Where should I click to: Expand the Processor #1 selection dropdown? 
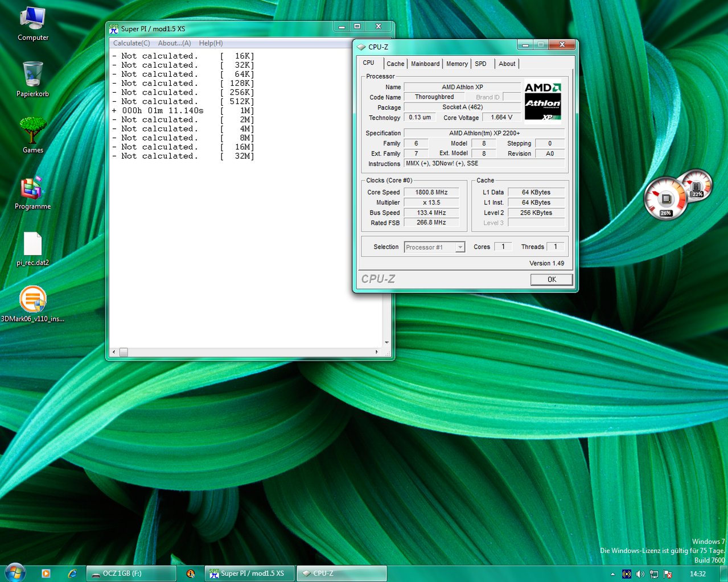click(460, 247)
